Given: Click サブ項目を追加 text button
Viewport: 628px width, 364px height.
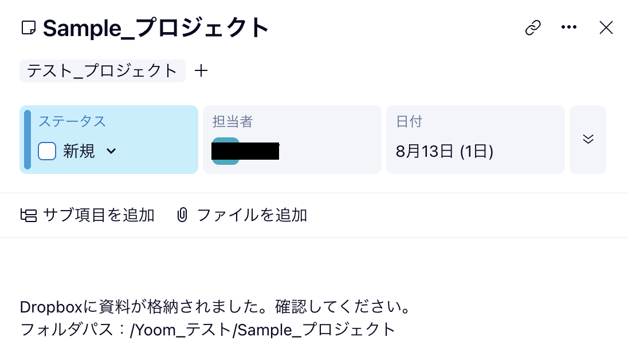Looking at the screenshot, I should pos(99,215).
